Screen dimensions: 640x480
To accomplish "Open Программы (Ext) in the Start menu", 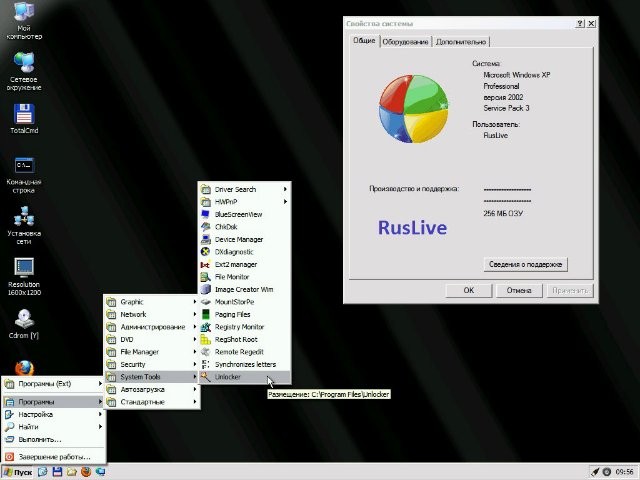I will click(53, 384).
